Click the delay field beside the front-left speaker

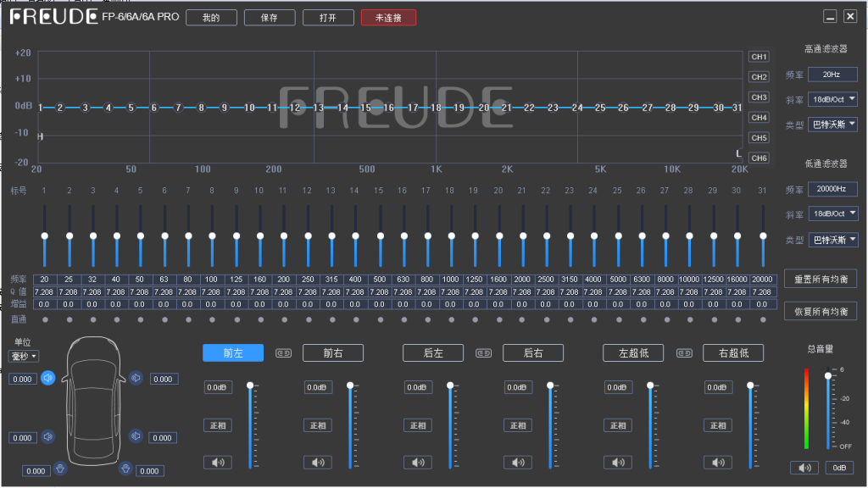[x=23, y=379]
